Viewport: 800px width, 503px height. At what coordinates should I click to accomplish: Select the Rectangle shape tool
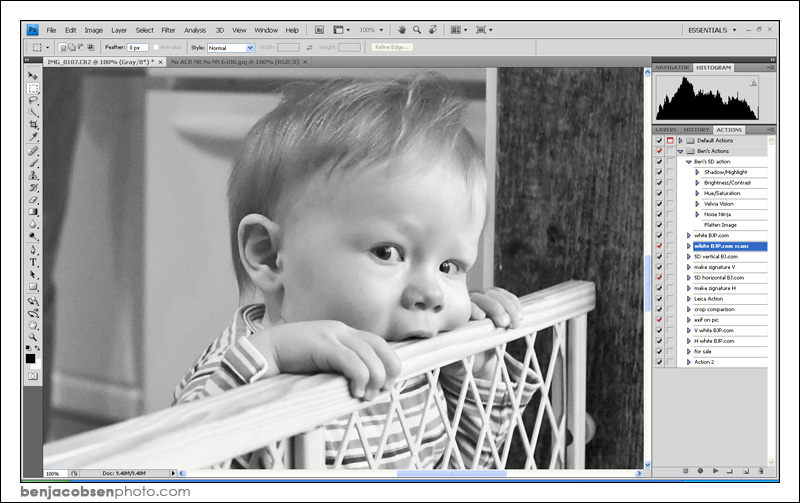point(33,287)
